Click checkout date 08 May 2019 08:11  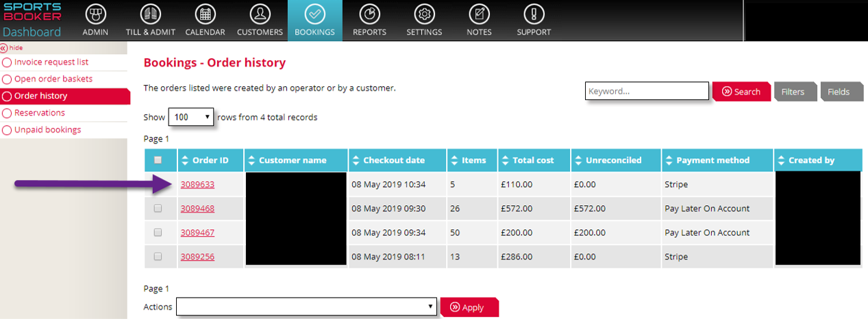tap(388, 257)
